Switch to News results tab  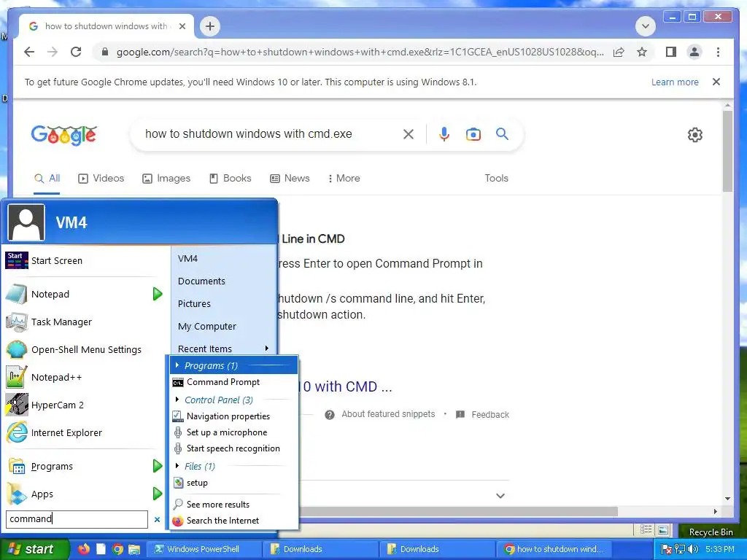tap(290, 178)
